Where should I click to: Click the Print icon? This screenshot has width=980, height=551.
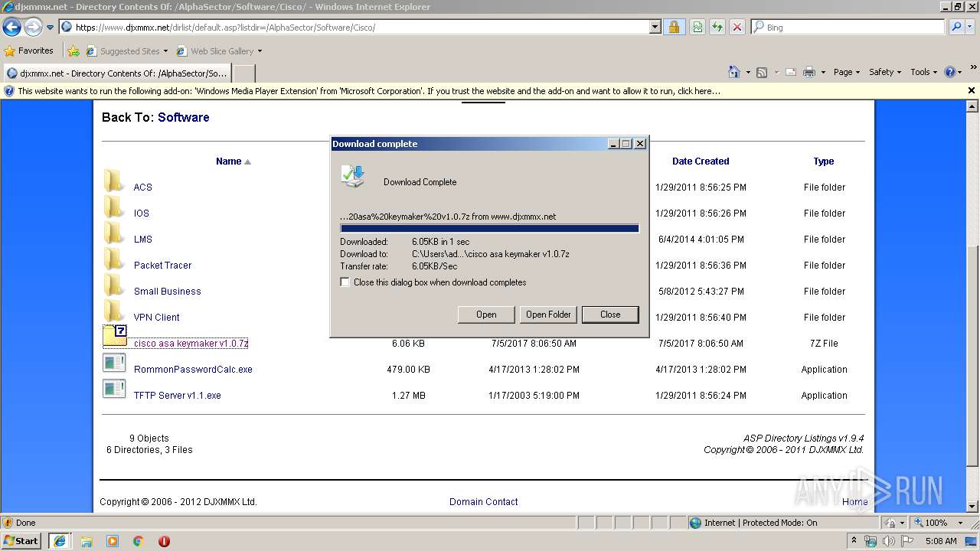[809, 72]
